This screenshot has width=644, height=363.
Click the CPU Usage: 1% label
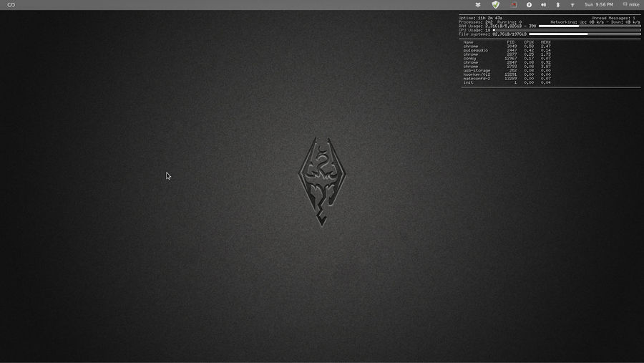point(474,30)
